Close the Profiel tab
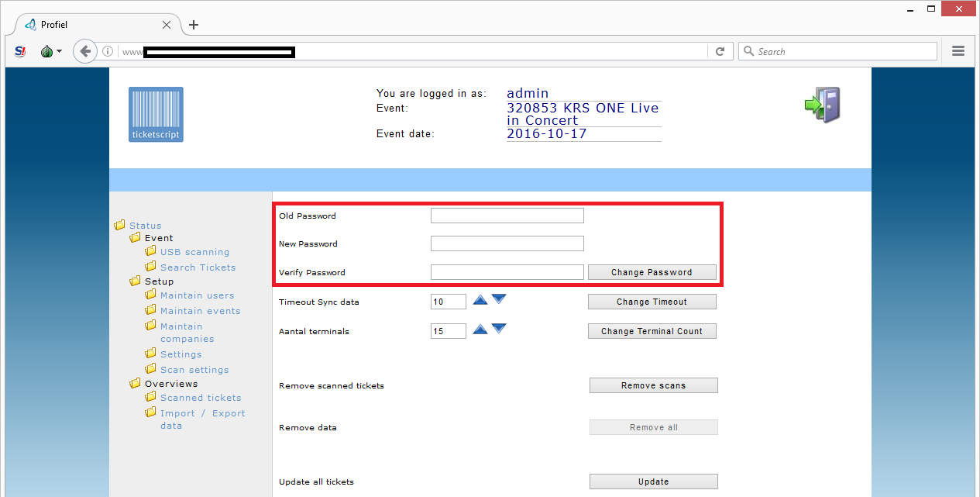 [x=167, y=25]
